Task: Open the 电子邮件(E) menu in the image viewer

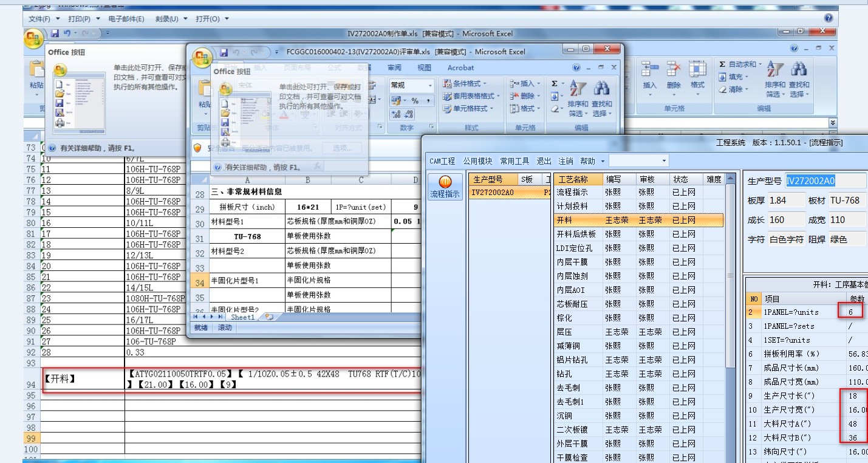Action: pos(126,19)
